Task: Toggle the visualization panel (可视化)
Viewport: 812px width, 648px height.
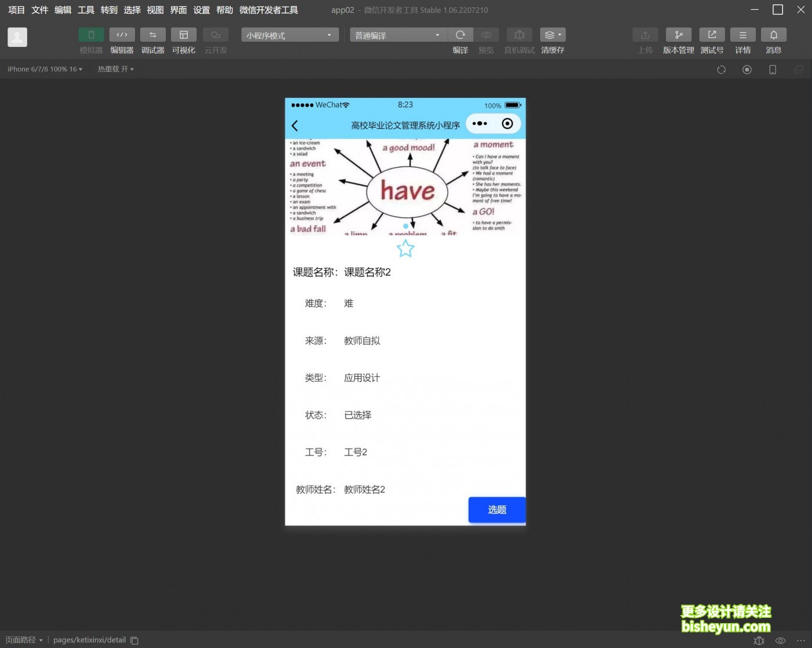Action: click(x=183, y=35)
